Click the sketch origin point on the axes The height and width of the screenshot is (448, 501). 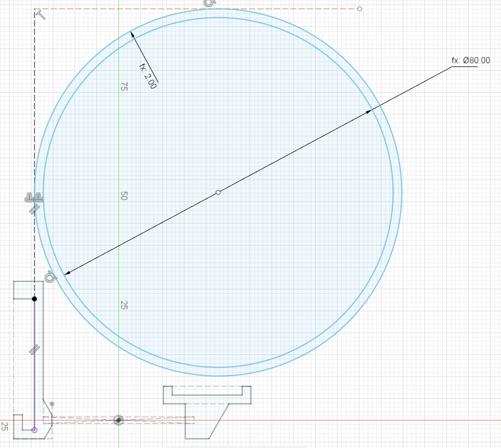tap(118, 420)
